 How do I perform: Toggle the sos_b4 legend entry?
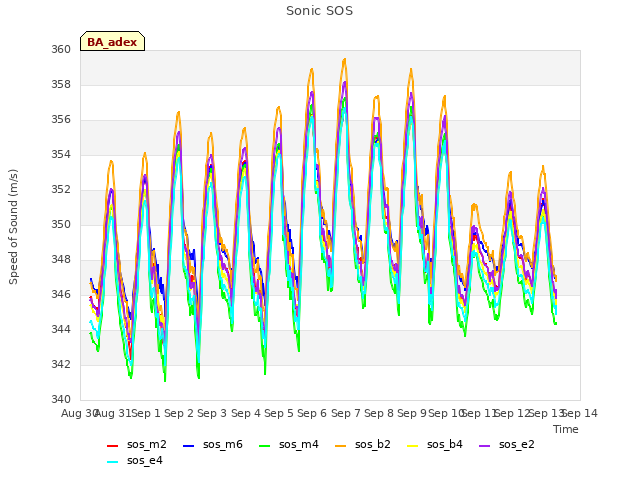tap(435, 444)
